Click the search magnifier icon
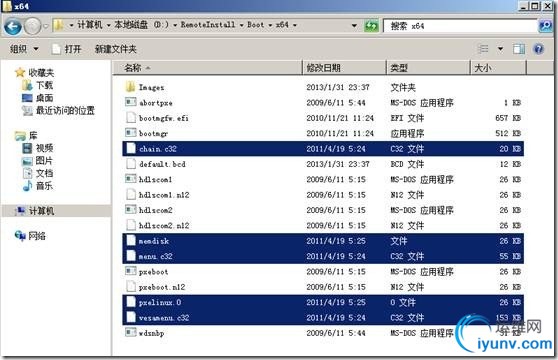This screenshot has width=558, height=360. (x=546, y=26)
